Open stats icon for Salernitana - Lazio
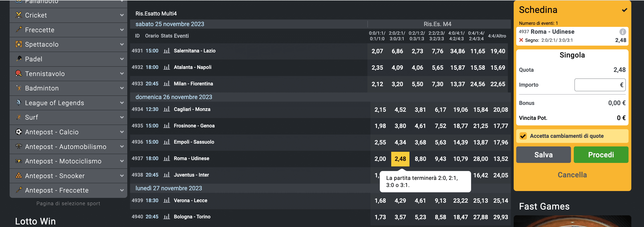 [x=167, y=51]
